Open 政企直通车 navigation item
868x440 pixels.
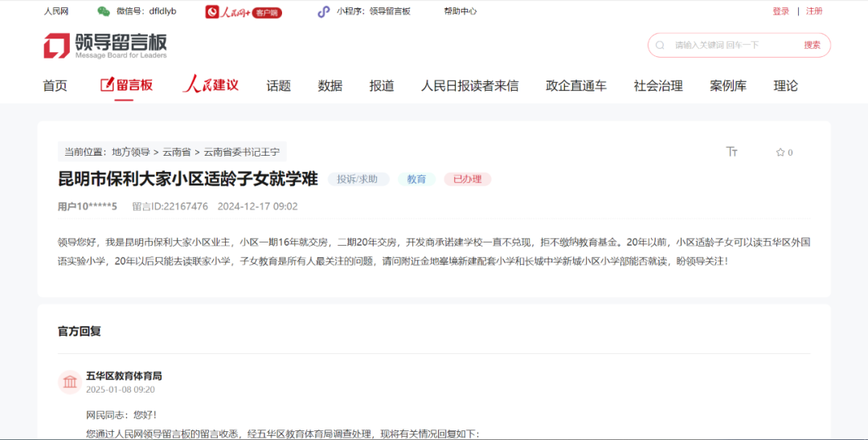click(576, 86)
